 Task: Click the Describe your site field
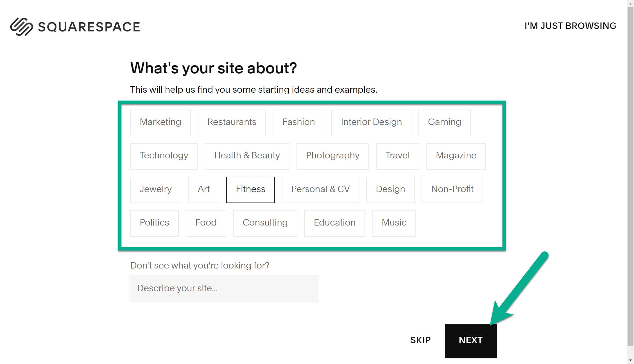coord(224,288)
